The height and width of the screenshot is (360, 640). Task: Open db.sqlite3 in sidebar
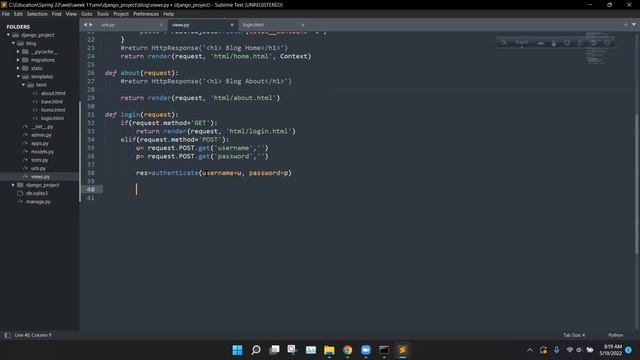tap(37, 193)
